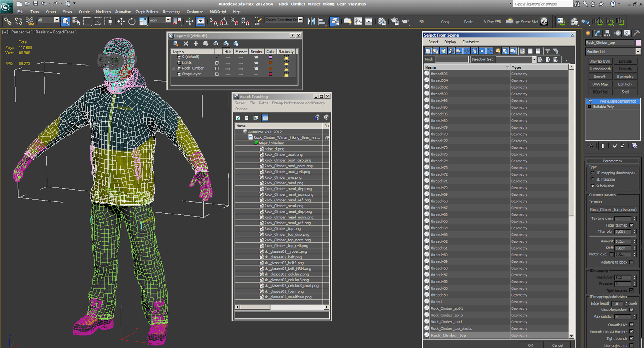Open Bitmap Performance and Memory menu

point(299,103)
